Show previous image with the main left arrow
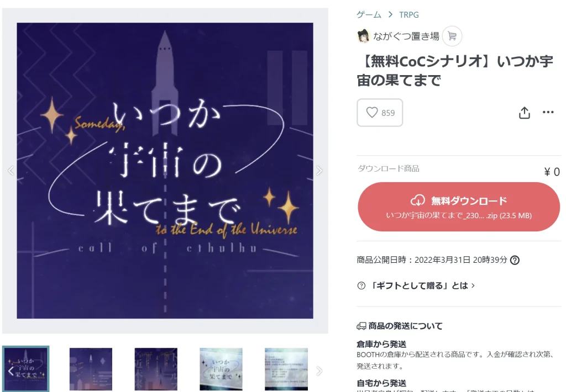 pyautogui.click(x=11, y=171)
